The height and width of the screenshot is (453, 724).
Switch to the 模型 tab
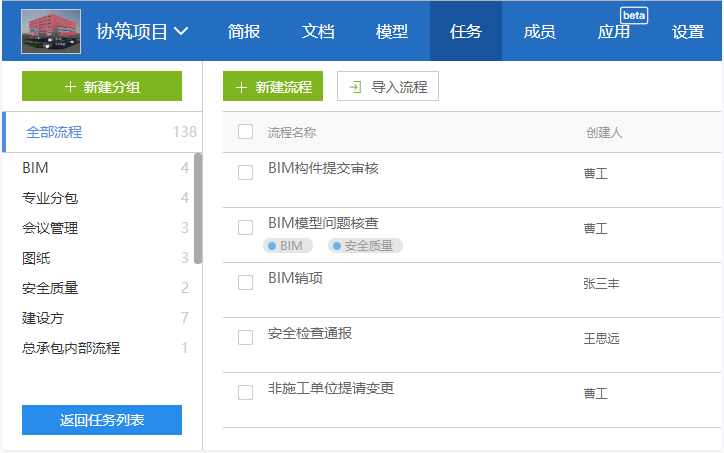(392, 31)
